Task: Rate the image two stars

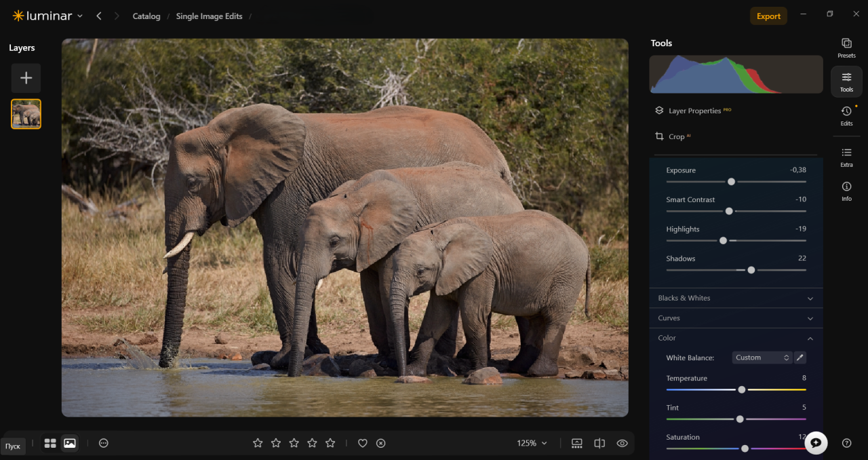Action: 276,443
